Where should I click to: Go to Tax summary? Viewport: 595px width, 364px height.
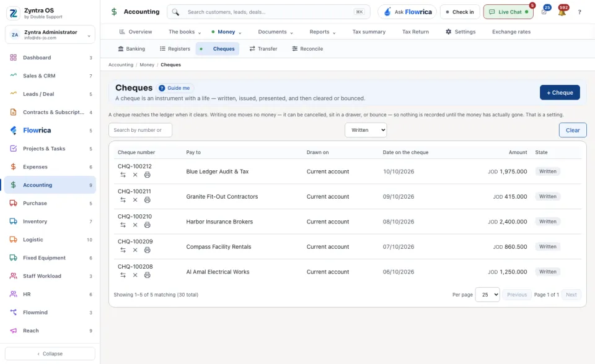tap(369, 32)
